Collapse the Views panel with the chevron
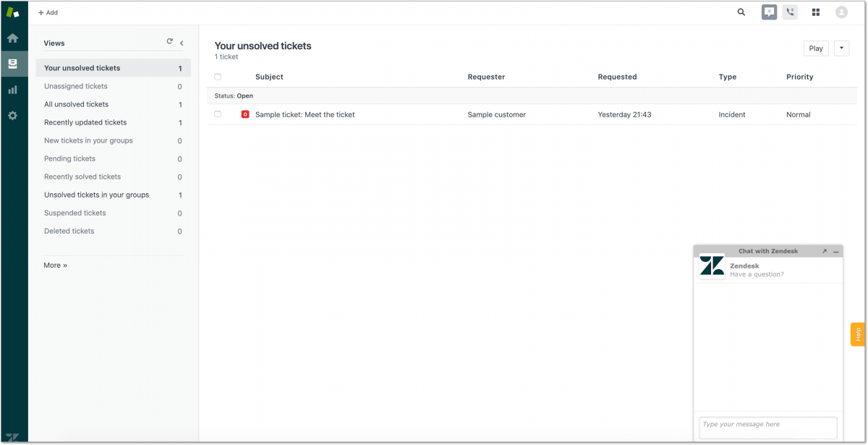 (x=182, y=42)
